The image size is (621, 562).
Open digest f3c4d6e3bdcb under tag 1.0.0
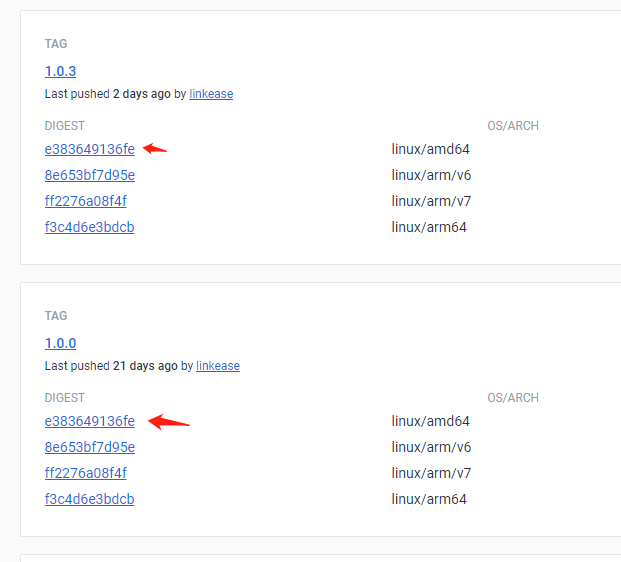[x=89, y=499]
